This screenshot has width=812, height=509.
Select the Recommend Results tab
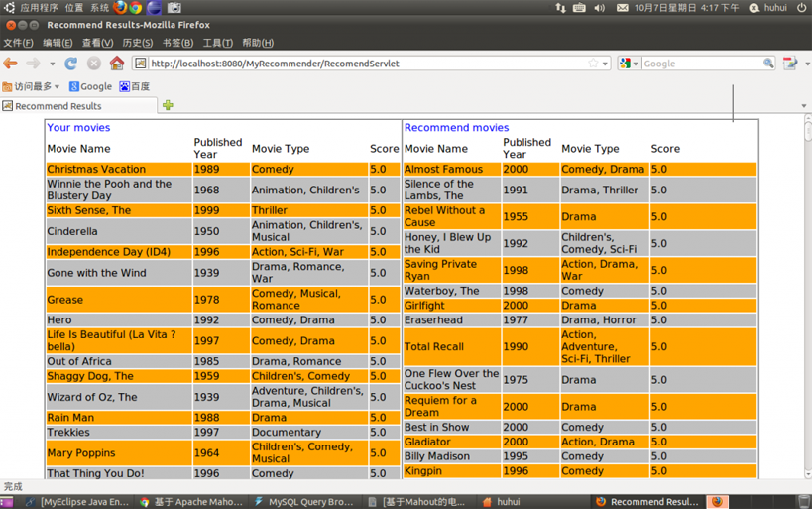tap(78, 106)
